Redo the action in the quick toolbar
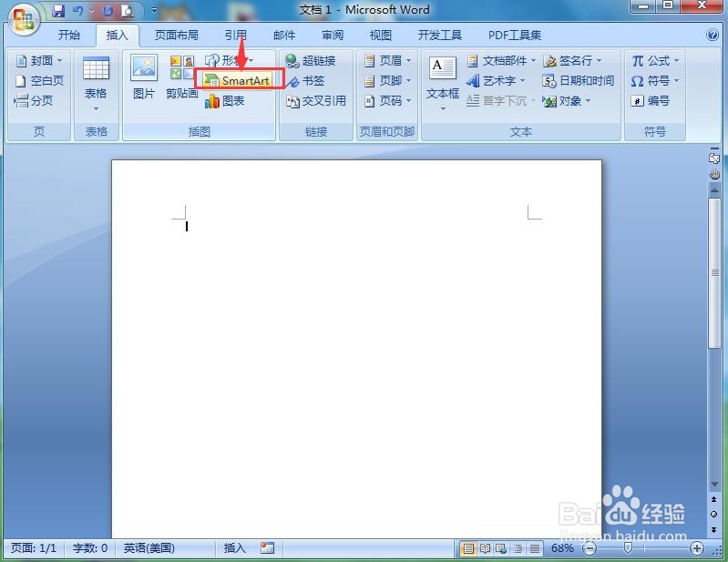Screen dimensions: 728x562 coord(108,10)
